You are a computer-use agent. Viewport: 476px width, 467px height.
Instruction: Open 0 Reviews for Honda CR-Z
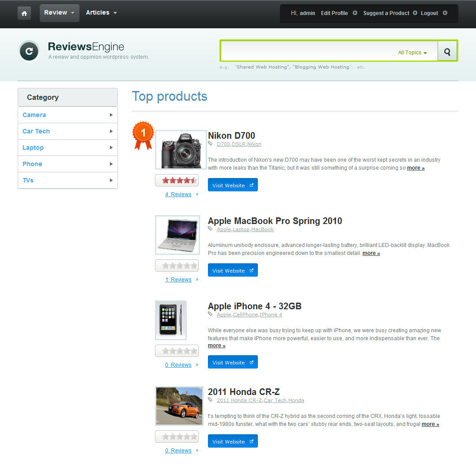coord(178,451)
